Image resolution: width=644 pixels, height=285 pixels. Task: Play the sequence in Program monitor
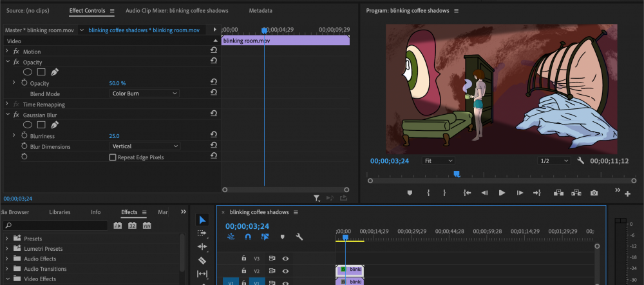point(502,192)
